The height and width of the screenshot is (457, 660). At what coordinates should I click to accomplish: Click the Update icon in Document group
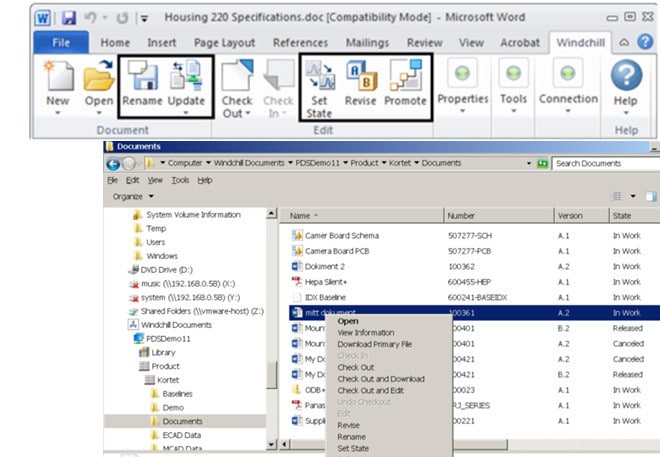[186, 75]
